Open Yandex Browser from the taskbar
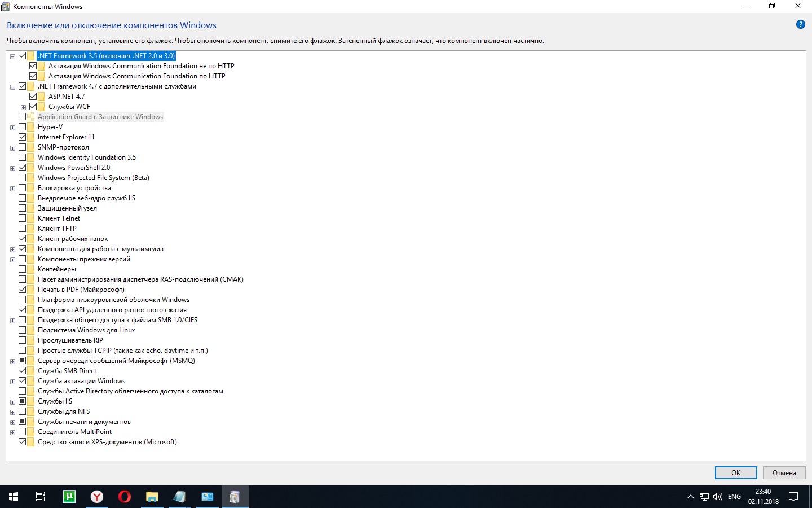 pyautogui.click(x=97, y=497)
